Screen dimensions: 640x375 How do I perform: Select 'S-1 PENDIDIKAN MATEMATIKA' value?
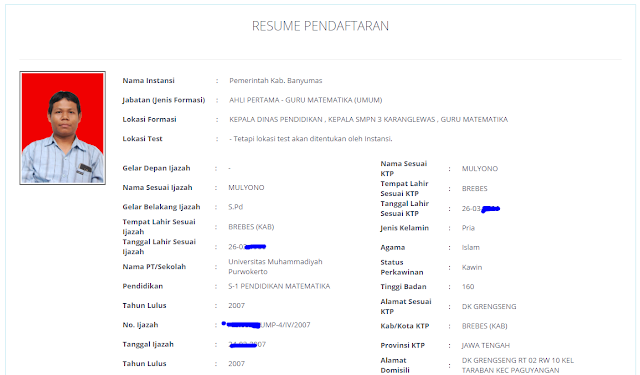[x=279, y=286]
